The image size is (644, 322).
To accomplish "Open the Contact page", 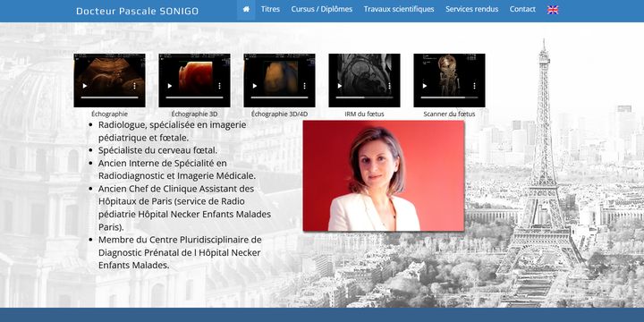I will click(x=522, y=9).
